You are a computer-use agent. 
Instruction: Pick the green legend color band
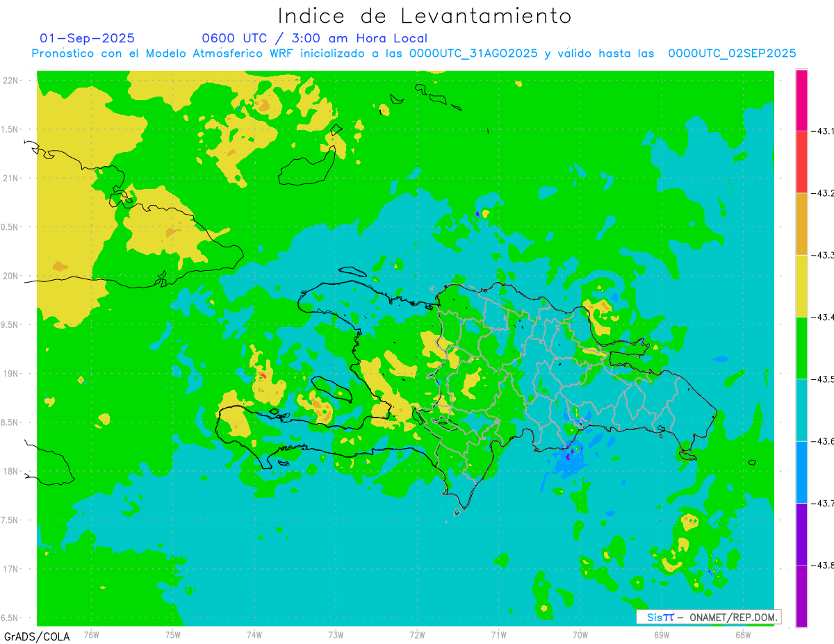tap(801, 347)
